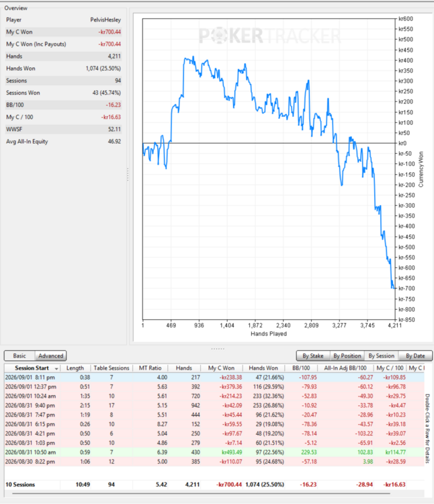Select the By Session report

click(x=382, y=355)
